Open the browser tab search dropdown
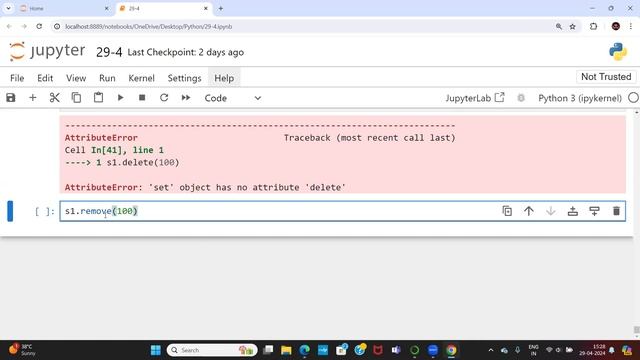640x360 pixels. (x=8, y=8)
